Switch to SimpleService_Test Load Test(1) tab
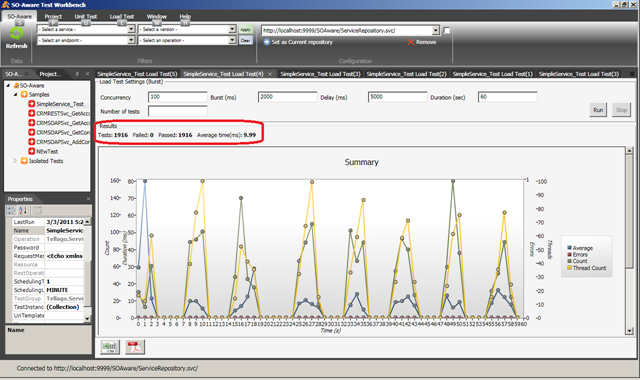The width and height of the screenshot is (640, 380). pos(493,74)
